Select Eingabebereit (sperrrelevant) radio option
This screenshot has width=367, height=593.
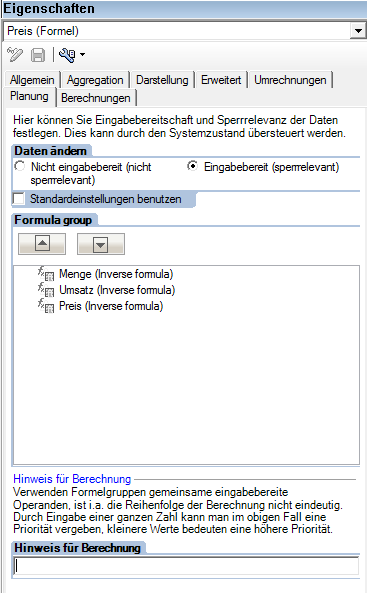tap(192, 166)
